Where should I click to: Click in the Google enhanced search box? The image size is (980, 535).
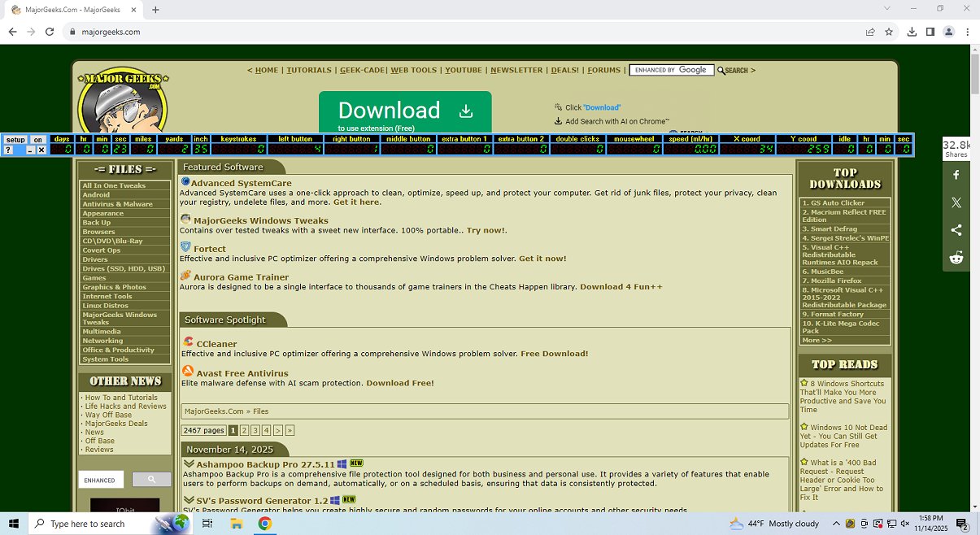671,70
